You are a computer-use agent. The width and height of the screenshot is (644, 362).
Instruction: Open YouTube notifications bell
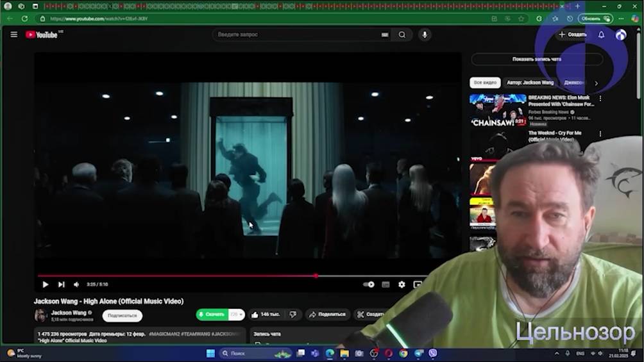(601, 35)
